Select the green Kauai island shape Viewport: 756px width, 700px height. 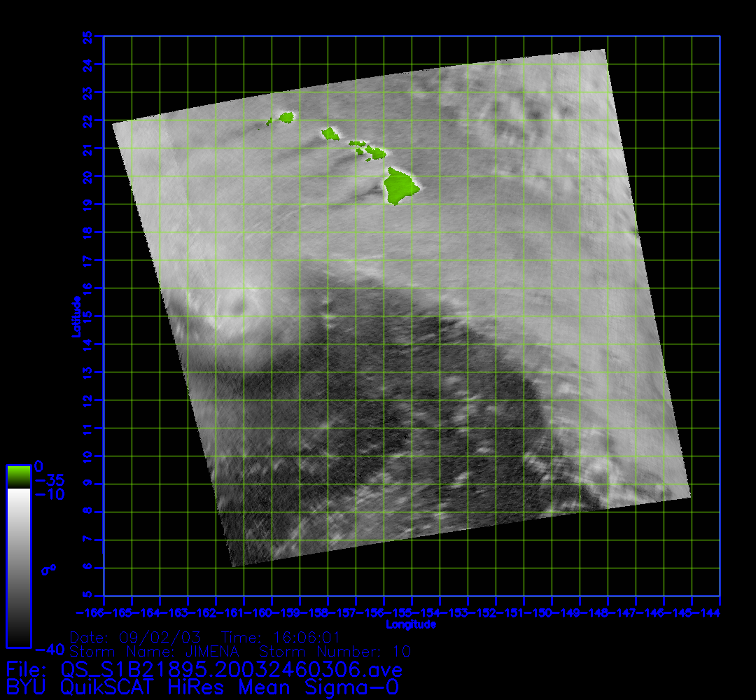pyautogui.click(x=286, y=117)
